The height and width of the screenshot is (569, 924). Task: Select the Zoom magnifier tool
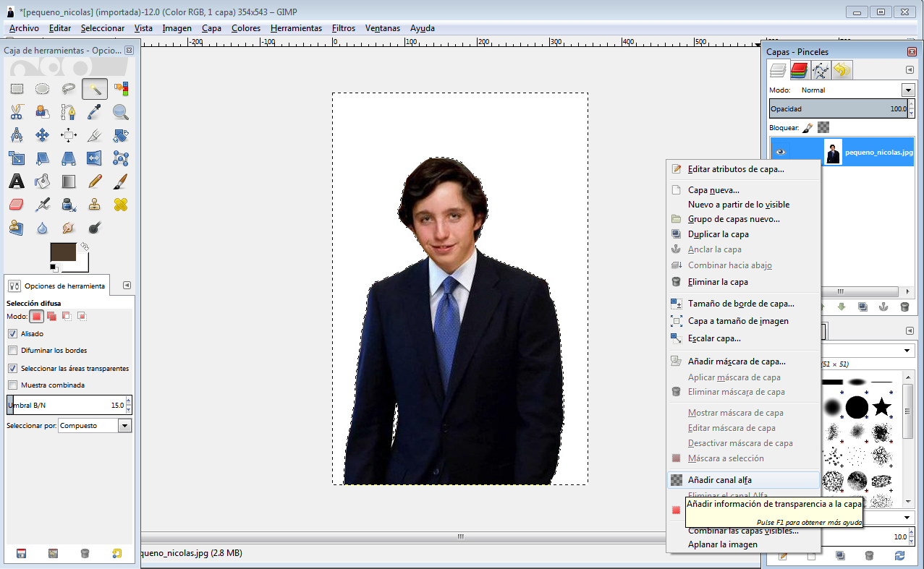(x=121, y=112)
